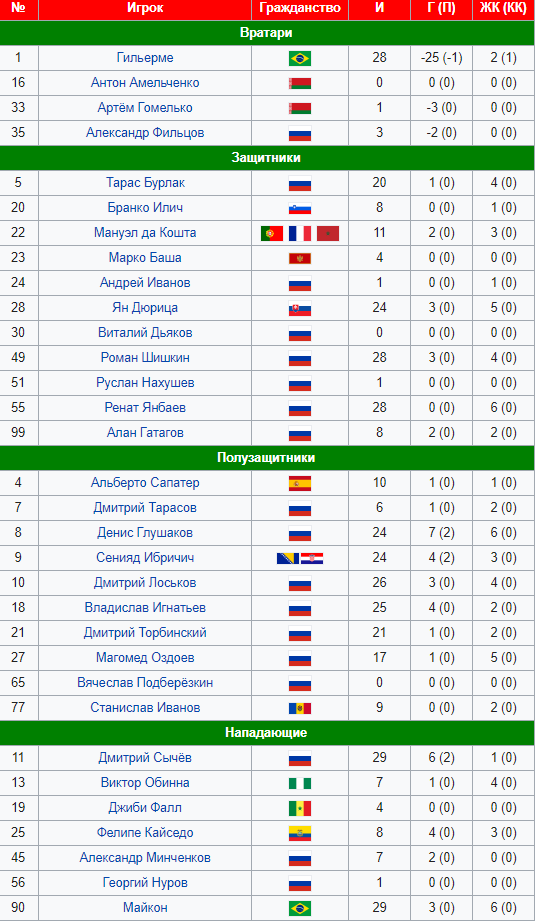Click the Slovakia flag next to Ян Дюрица
Viewport: 536px width, 924px height.
(x=300, y=308)
